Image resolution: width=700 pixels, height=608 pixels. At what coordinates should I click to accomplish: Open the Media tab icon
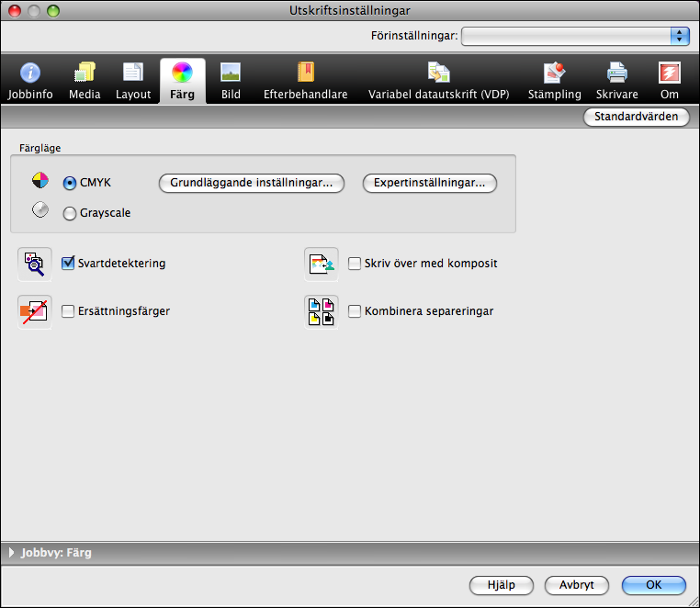(85, 72)
